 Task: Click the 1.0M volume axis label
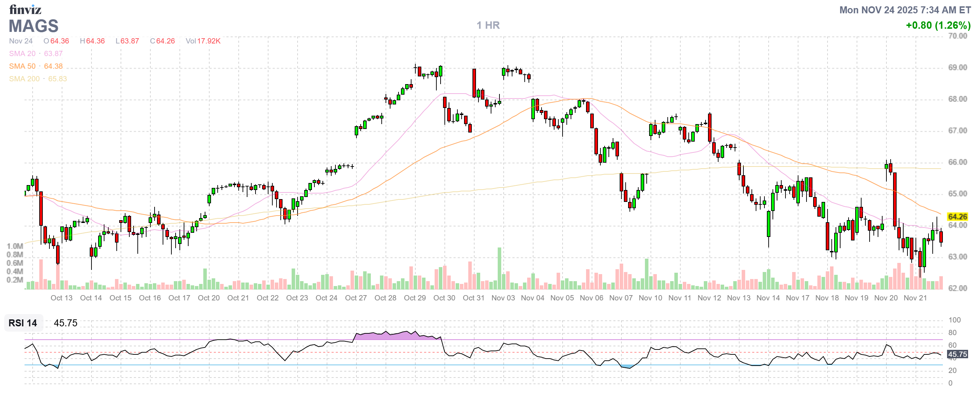pyautogui.click(x=15, y=246)
